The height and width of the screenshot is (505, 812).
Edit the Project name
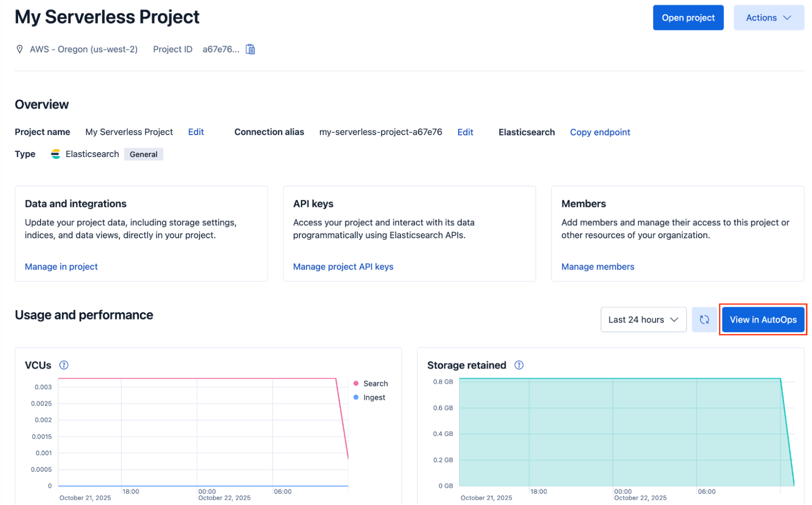[196, 132]
